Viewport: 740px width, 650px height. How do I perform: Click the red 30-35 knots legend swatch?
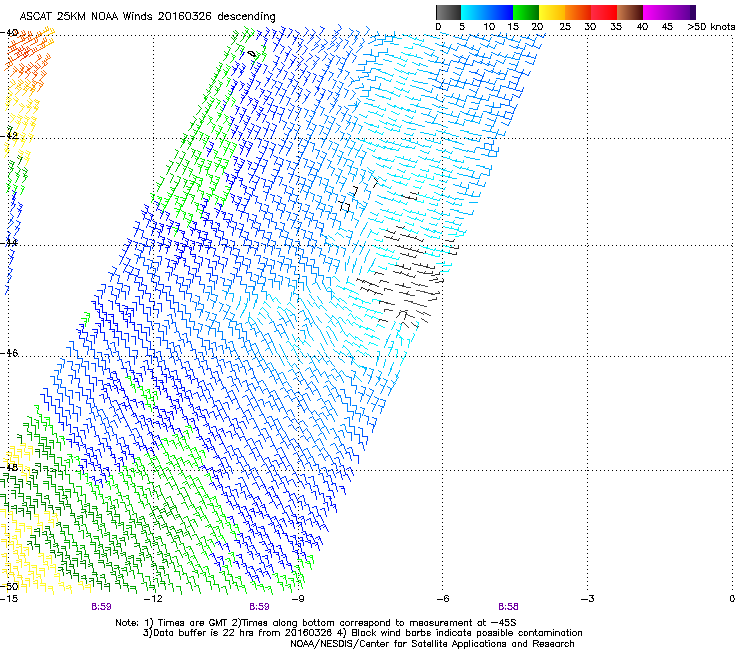604,12
